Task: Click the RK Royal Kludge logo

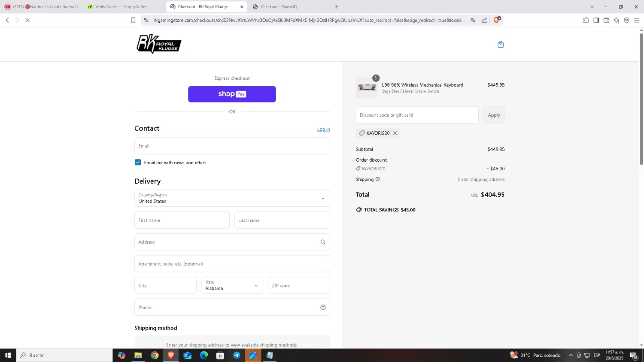Action: [x=159, y=44]
